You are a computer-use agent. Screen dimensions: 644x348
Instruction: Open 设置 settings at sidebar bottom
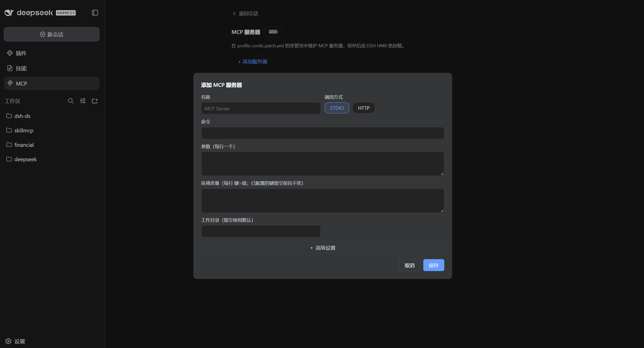click(15, 341)
